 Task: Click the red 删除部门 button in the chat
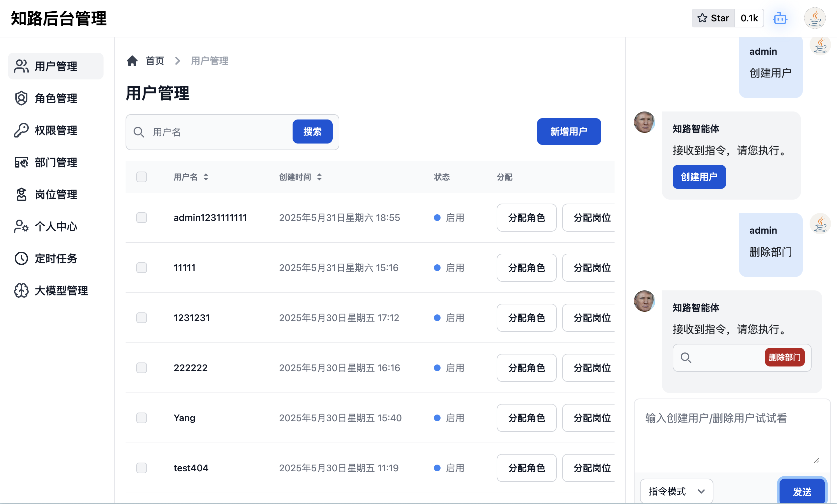(784, 357)
